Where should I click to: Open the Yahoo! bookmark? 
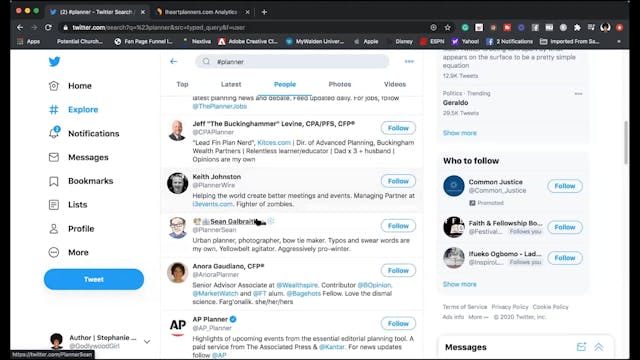click(x=465, y=41)
